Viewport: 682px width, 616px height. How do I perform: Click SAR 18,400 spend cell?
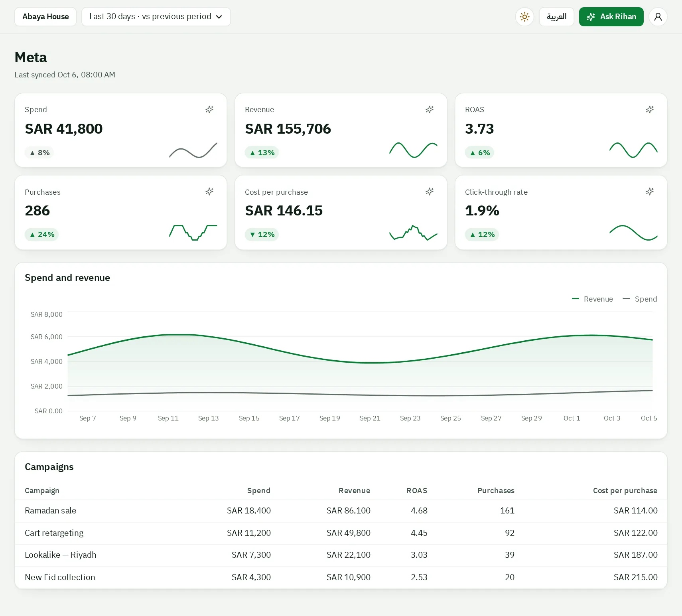(249, 511)
